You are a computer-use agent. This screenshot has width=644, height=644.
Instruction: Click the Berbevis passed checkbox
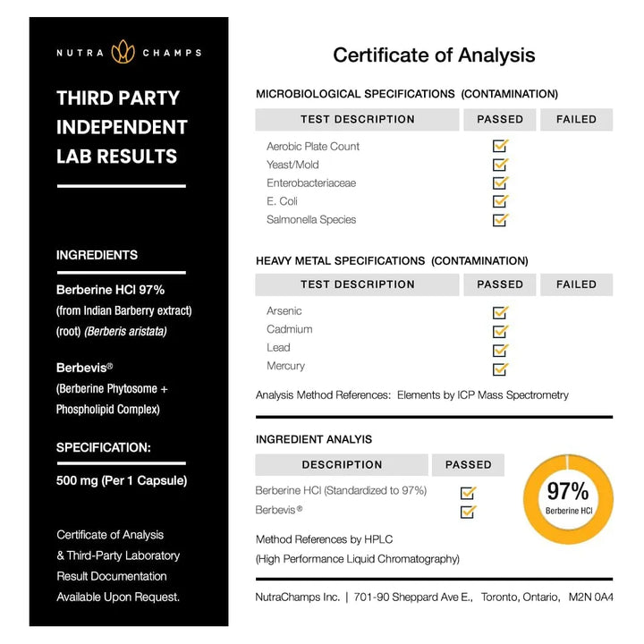[x=467, y=512]
